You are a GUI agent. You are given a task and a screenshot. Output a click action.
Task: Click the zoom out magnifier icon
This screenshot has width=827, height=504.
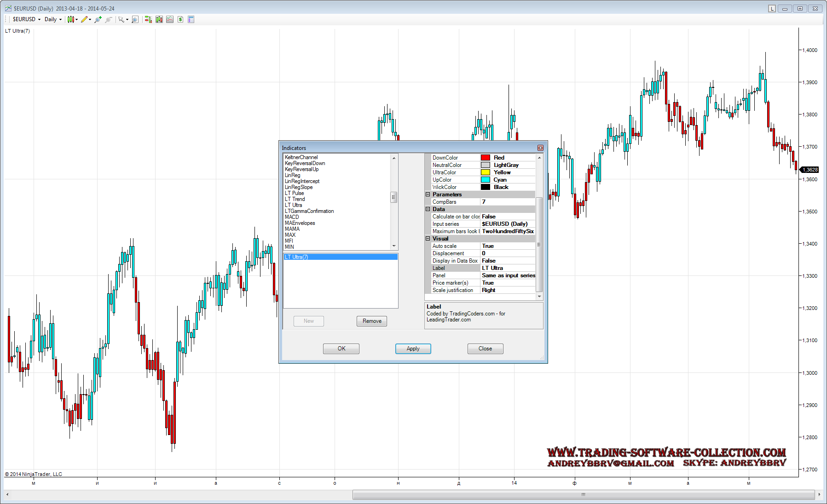pyautogui.click(x=109, y=19)
